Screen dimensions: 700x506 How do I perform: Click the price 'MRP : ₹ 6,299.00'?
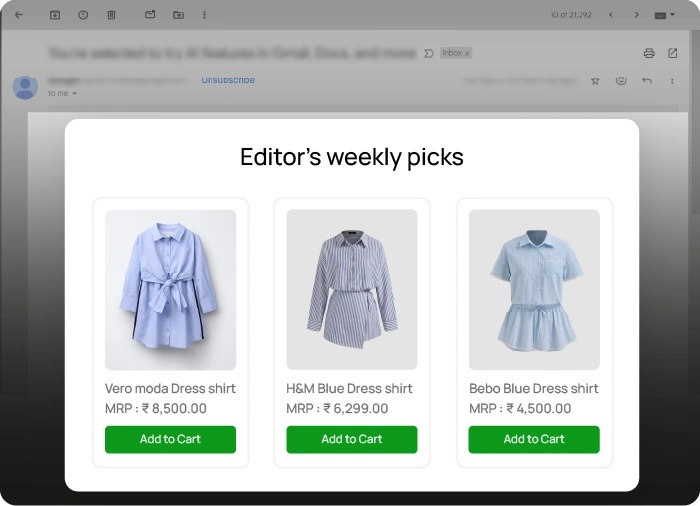click(x=337, y=409)
